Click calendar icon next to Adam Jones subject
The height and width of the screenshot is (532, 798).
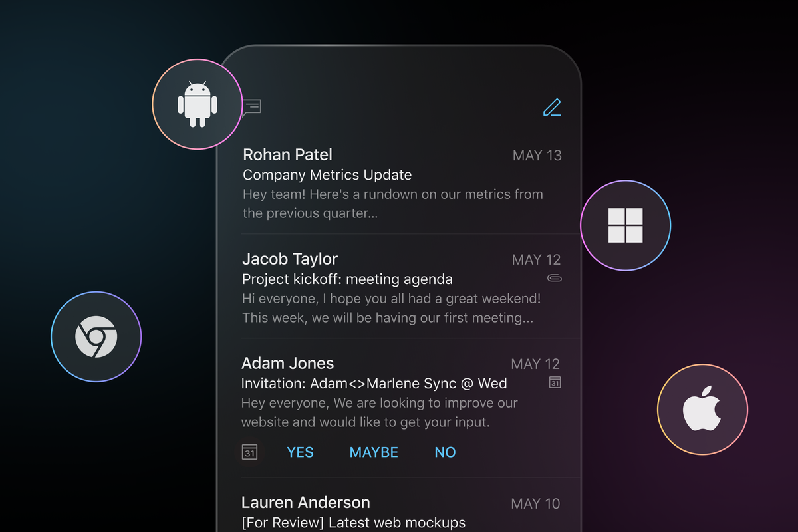coord(555,382)
